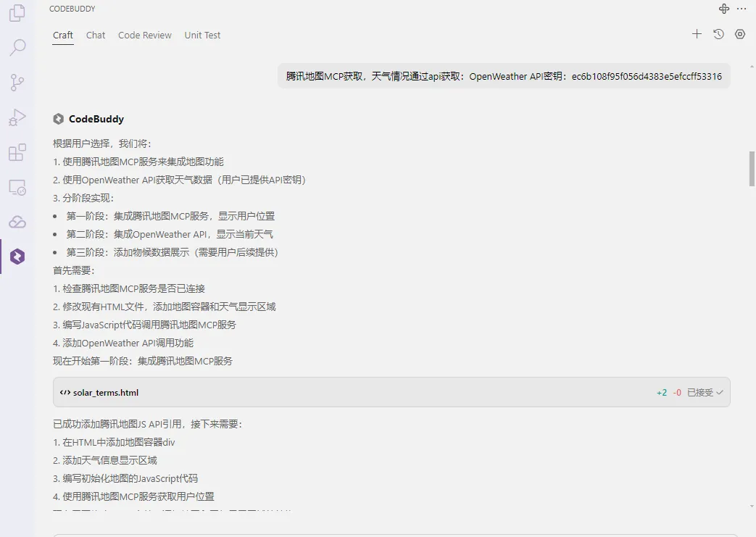Click line '2. 使用OpenWeather API获取天气数据'

(x=179, y=180)
